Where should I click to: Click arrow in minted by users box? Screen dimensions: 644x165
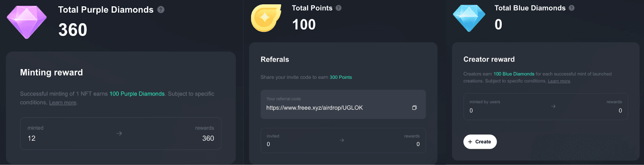click(553, 106)
